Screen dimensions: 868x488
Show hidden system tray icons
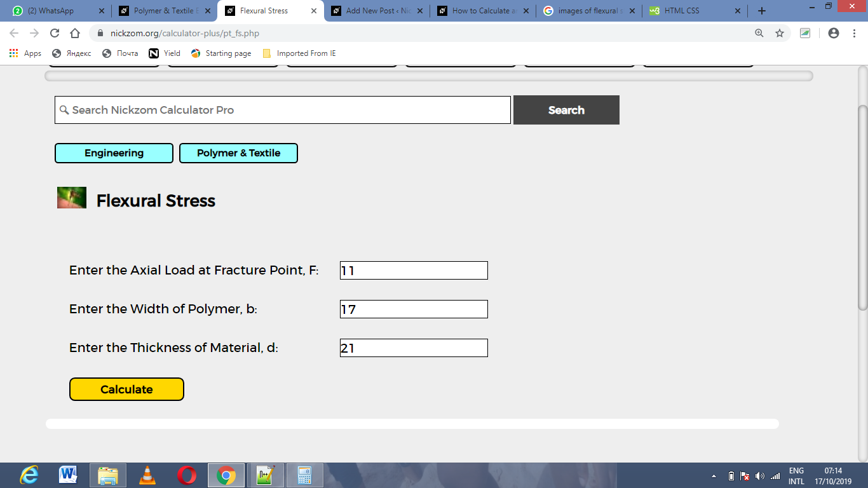coord(714,476)
